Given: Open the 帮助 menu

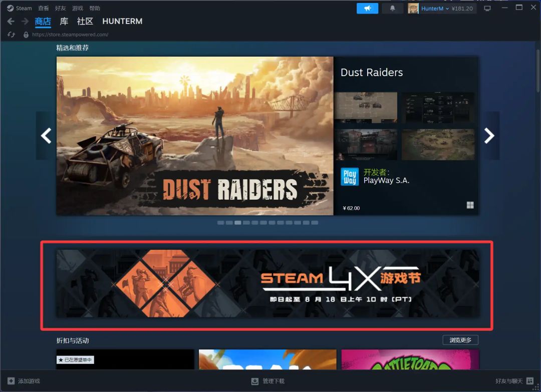Looking at the screenshot, I should [95, 9].
